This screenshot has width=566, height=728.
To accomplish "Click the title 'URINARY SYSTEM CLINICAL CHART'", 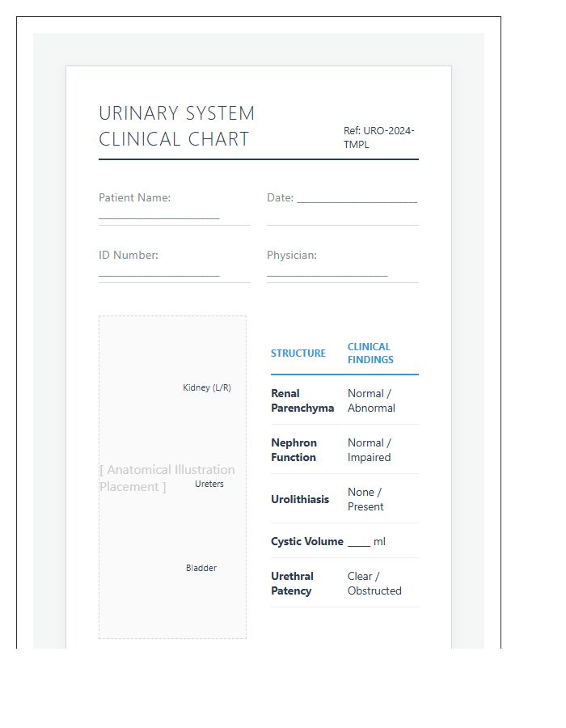I will pyautogui.click(x=177, y=126).
